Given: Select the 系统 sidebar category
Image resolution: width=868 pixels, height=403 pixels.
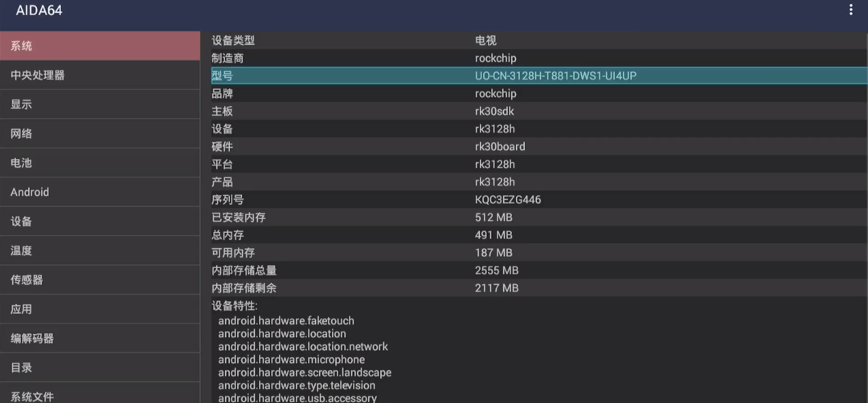Looking at the screenshot, I should tap(100, 46).
